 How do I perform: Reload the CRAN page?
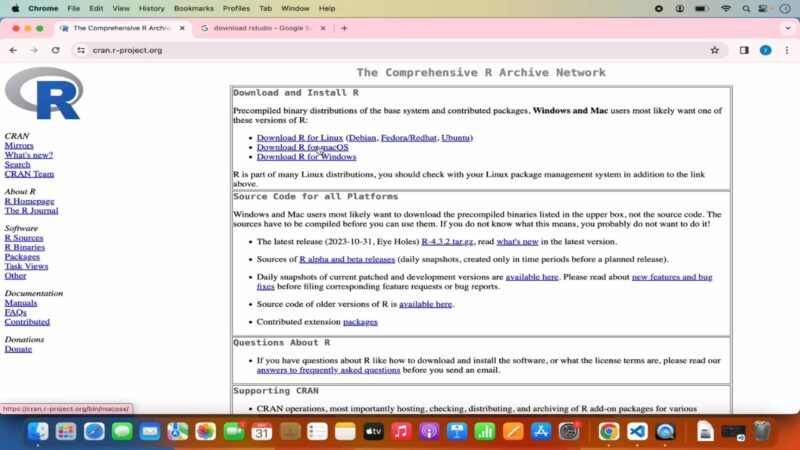point(56,50)
